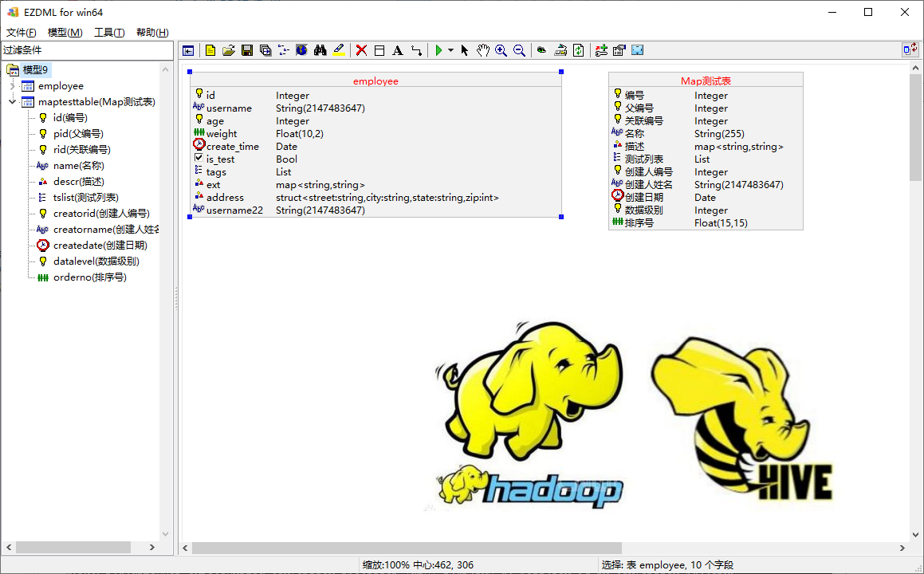The width and height of the screenshot is (924, 574).
Task: Open find with the binoculars icon
Action: point(320,51)
